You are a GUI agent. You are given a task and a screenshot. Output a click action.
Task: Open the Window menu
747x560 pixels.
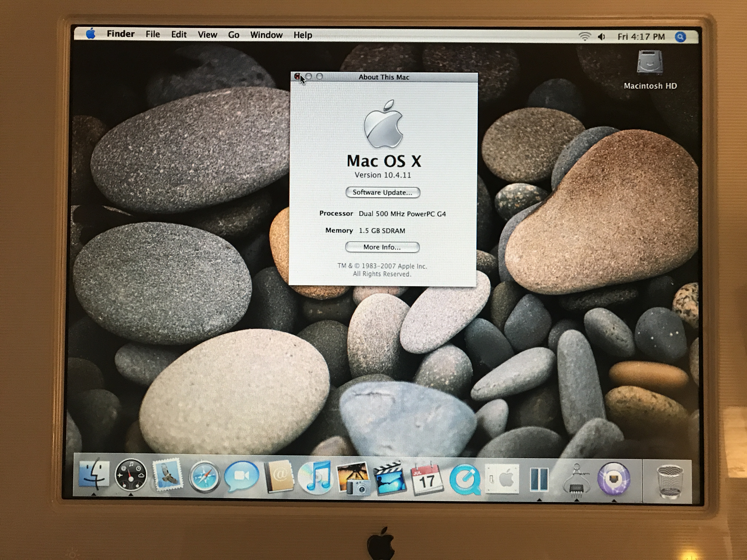tap(266, 35)
